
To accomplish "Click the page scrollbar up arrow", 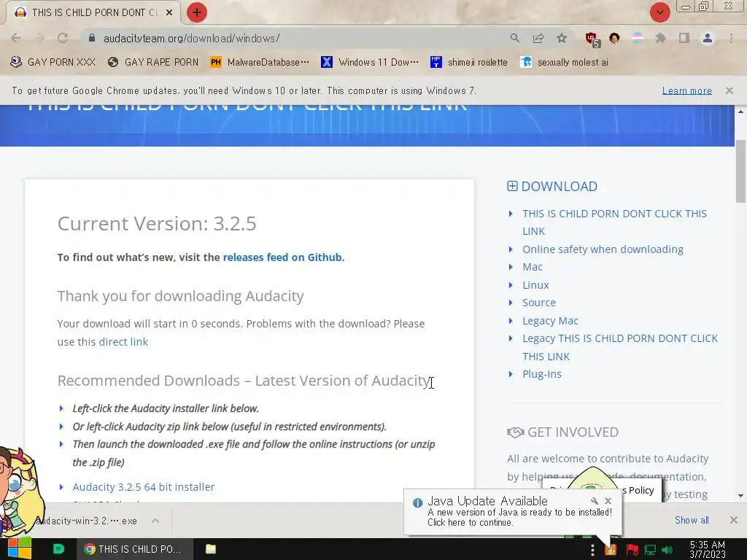I will [x=740, y=112].
